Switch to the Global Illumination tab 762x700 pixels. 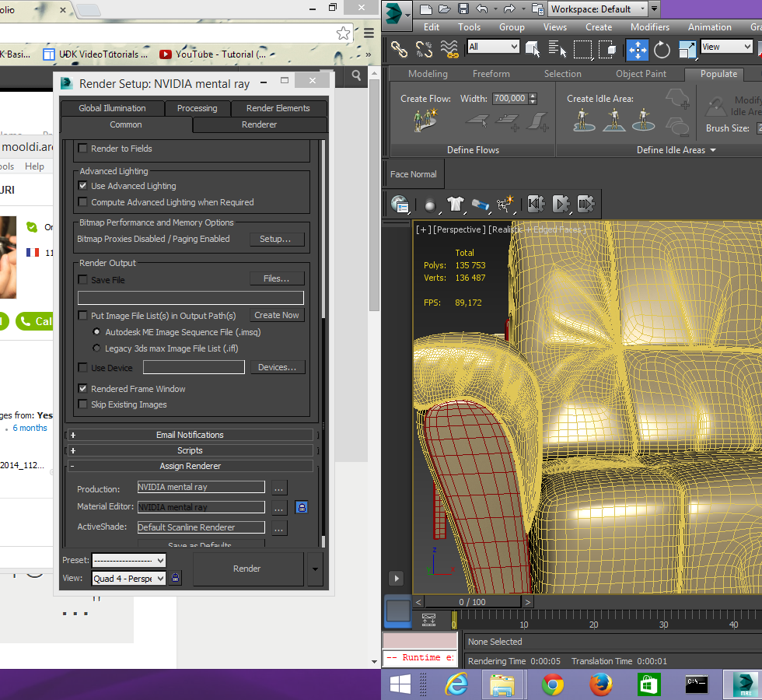[112, 108]
